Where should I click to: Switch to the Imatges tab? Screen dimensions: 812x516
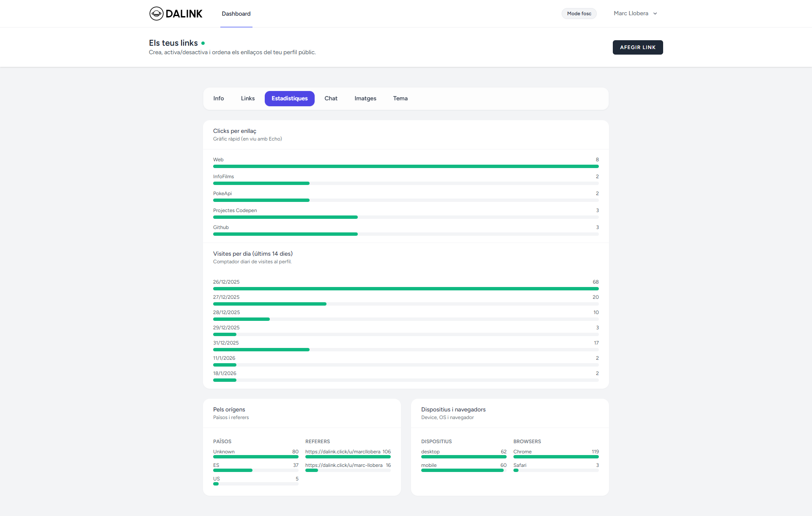365,98
